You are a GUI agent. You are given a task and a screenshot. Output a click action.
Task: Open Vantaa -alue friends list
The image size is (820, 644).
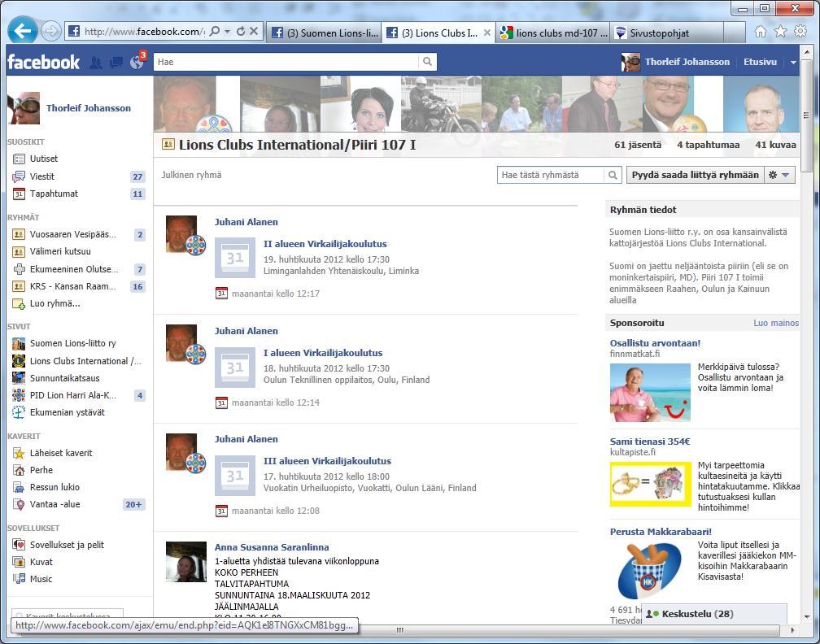click(x=55, y=504)
